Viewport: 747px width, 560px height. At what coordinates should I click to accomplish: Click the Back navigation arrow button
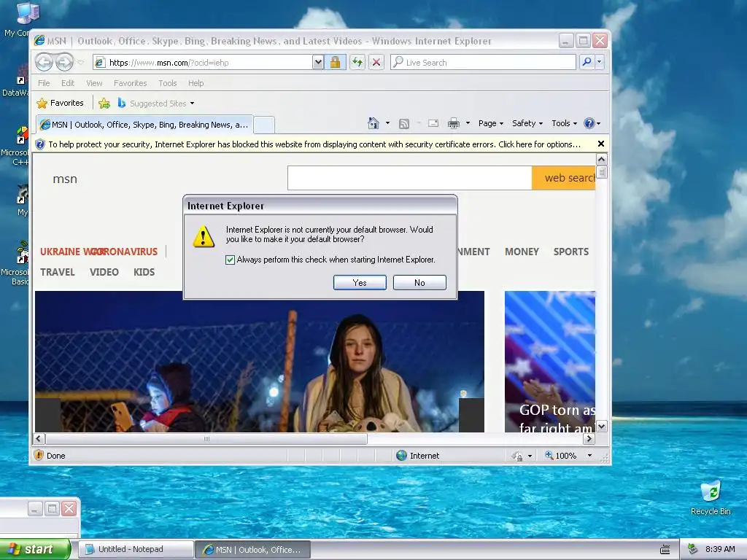click(44, 62)
